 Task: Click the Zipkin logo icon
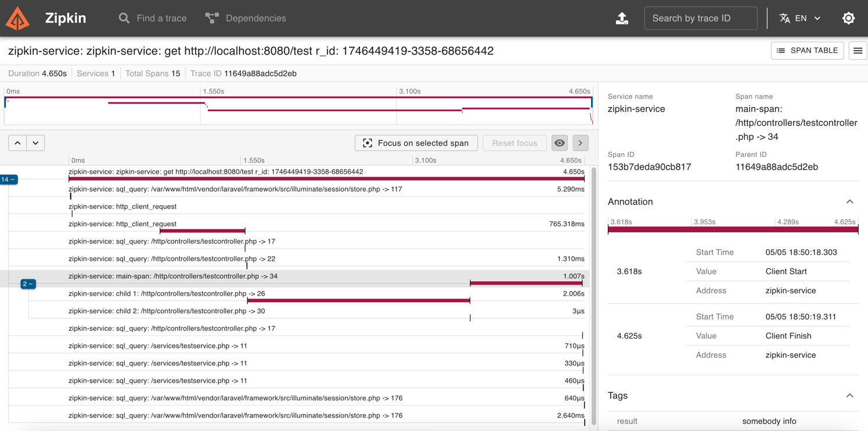tap(18, 19)
